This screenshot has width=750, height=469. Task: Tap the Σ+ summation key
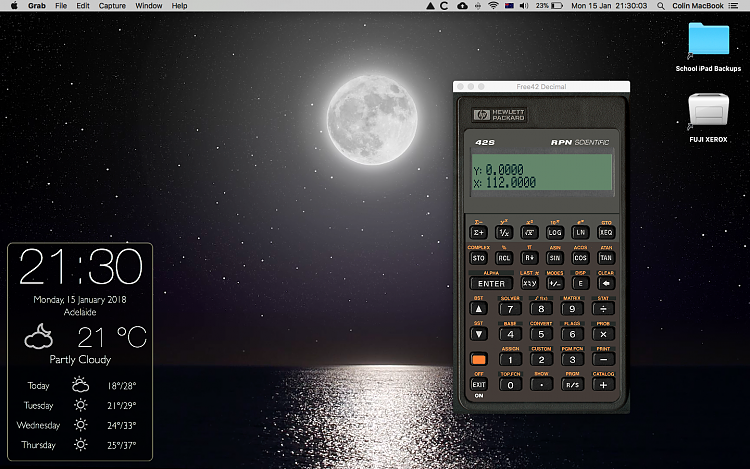pos(478,232)
